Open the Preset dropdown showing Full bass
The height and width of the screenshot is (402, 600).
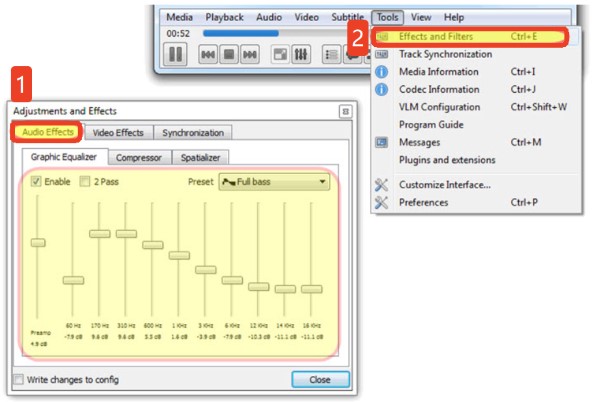pyautogui.click(x=274, y=182)
